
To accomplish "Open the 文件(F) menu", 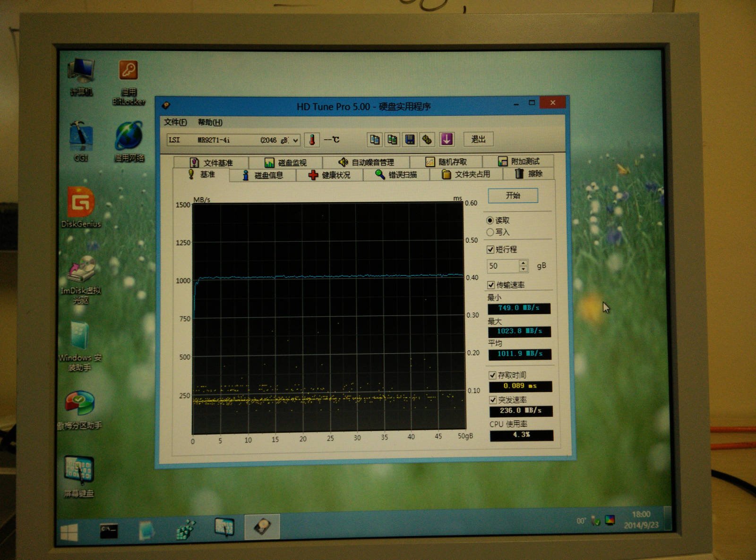I will pos(175,122).
